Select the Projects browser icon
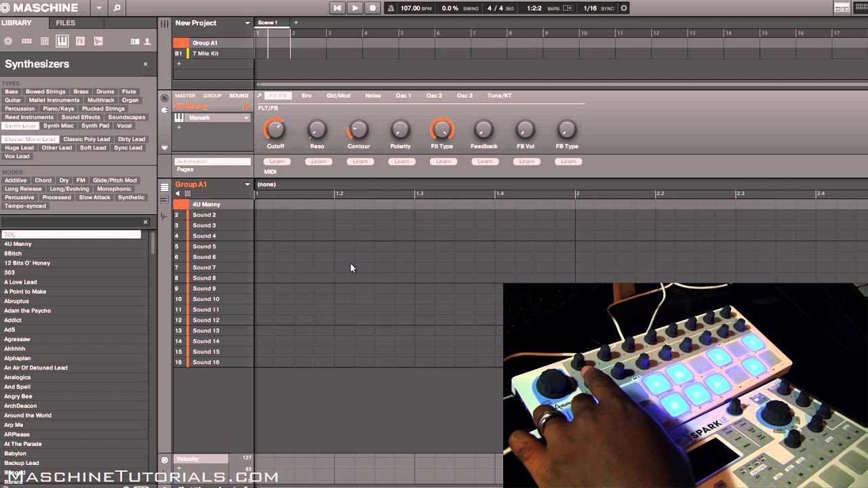Viewport: 868px width, 488px height. [8, 41]
